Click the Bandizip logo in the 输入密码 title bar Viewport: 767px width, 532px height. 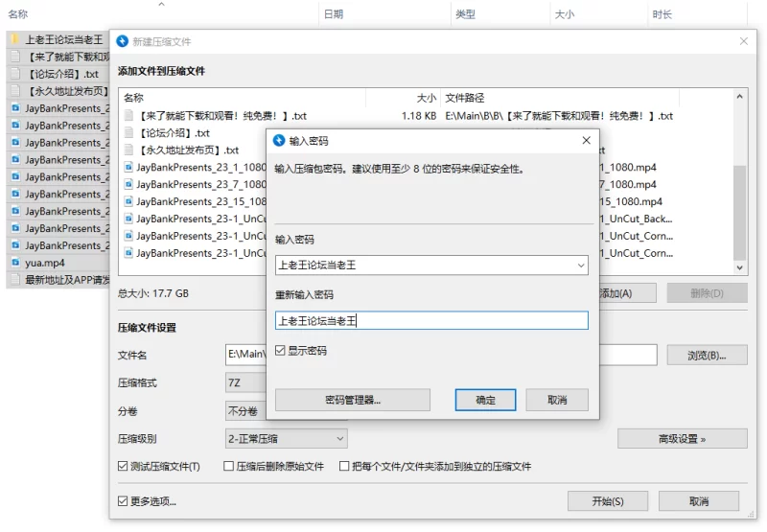[279, 141]
